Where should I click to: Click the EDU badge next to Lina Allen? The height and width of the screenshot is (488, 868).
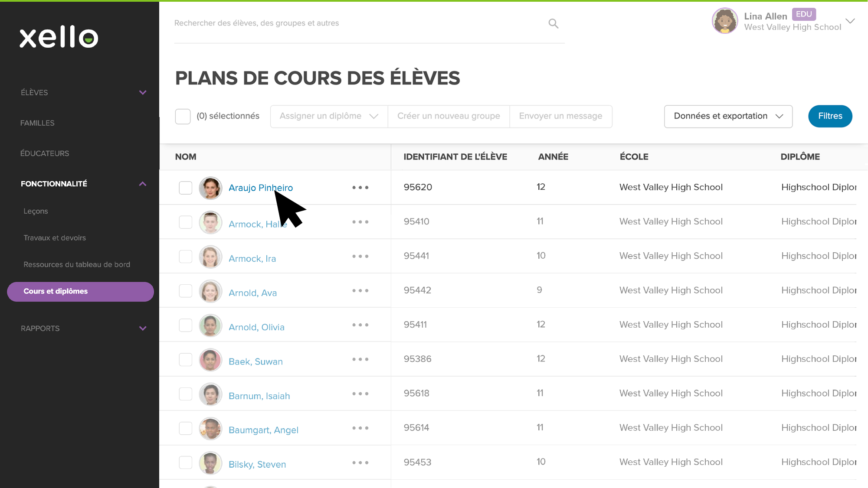tap(804, 14)
